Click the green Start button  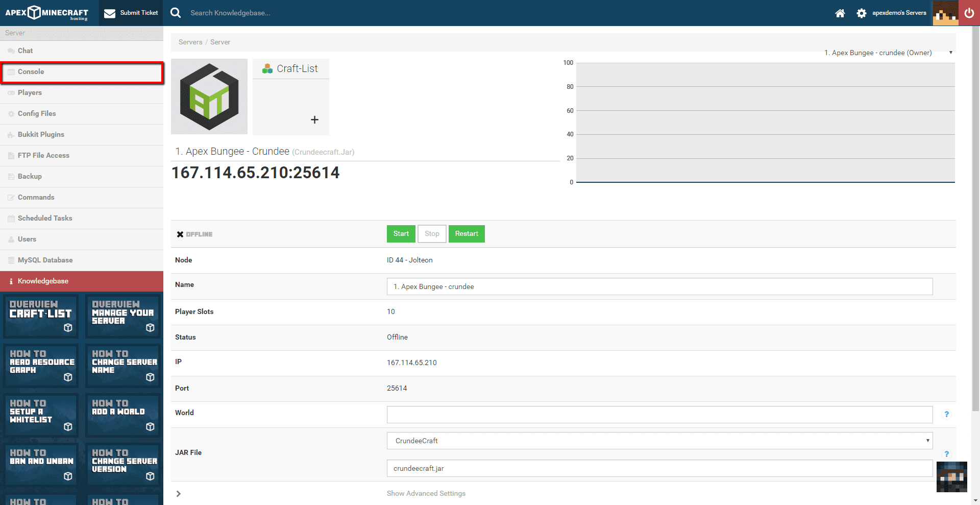(401, 234)
